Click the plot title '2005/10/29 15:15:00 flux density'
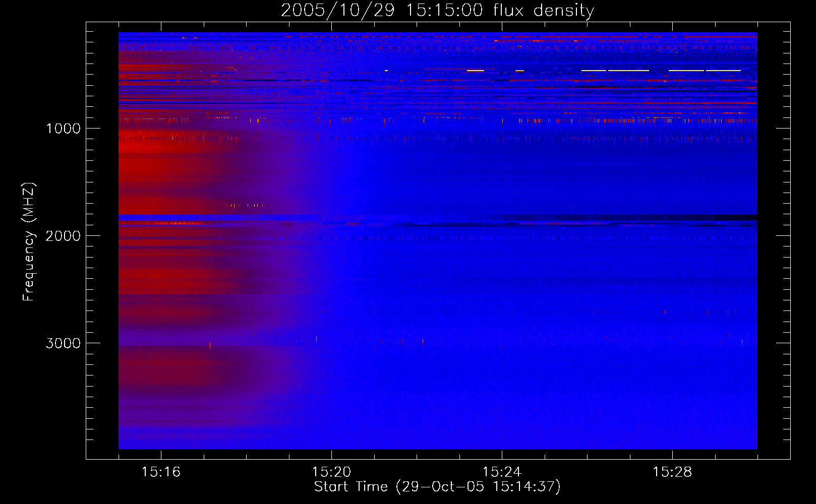The image size is (816, 504). pos(437,10)
